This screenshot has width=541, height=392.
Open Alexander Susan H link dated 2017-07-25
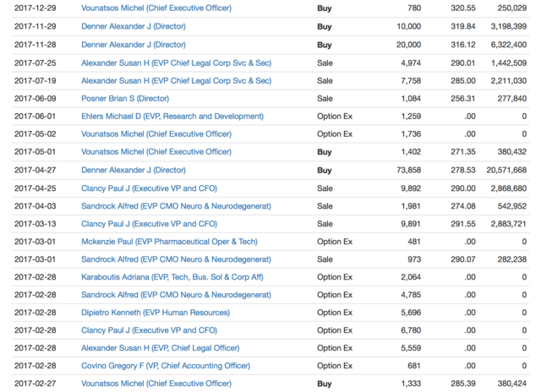pyautogui.click(x=177, y=63)
